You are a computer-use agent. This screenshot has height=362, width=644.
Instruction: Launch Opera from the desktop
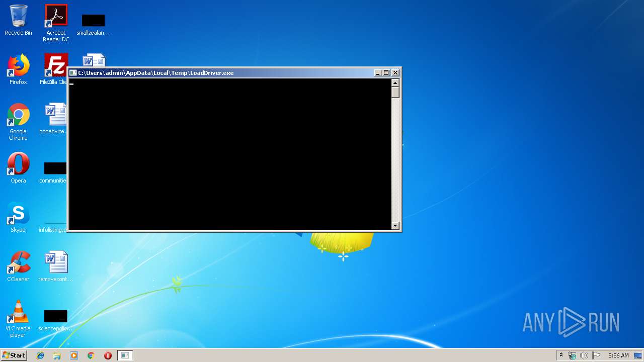(18, 168)
